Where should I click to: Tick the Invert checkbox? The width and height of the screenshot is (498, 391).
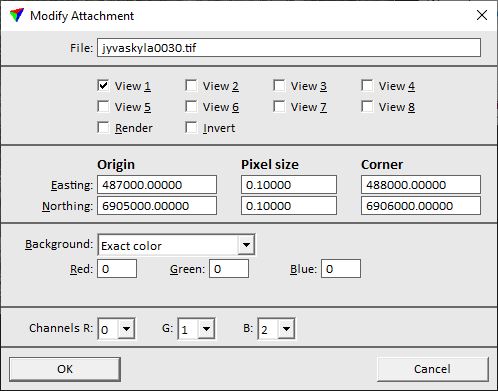[191, 128]
